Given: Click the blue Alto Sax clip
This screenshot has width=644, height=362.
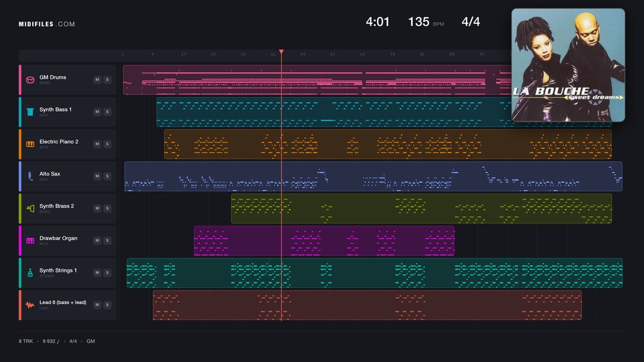Looking at the screenshot, I should pyautogui.click(x=374, y=176).
